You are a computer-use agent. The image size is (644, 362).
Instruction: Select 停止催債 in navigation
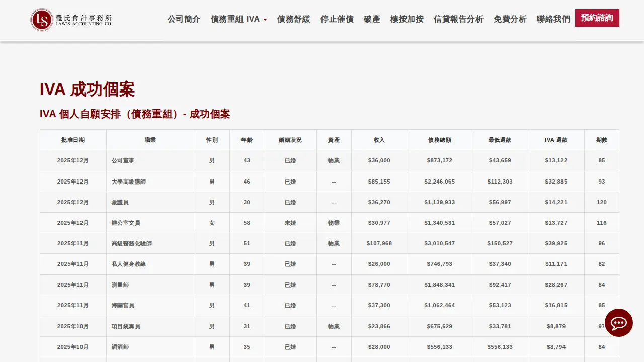(337, 19)
